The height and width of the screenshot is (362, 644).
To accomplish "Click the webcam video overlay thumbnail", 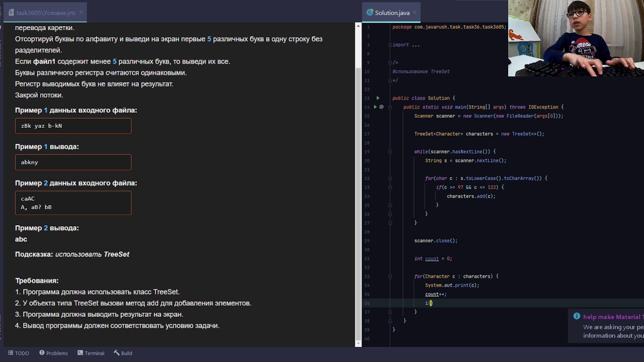I will coord(576,38).
